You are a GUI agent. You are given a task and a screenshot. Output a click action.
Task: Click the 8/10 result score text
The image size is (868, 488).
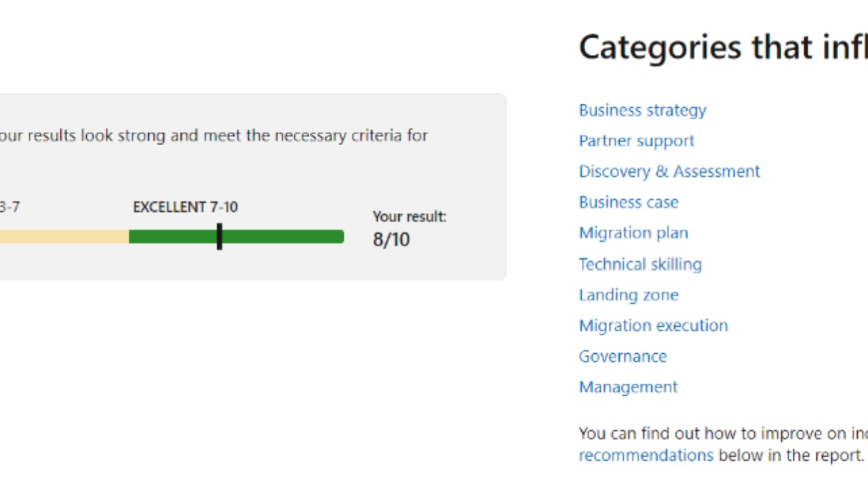391,240
